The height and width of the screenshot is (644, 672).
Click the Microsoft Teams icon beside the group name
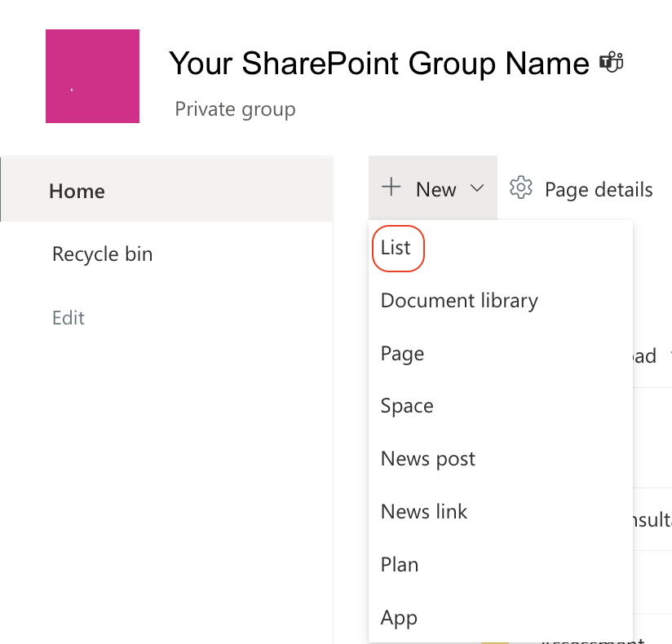pyautogui.click(x=610, y=61)
